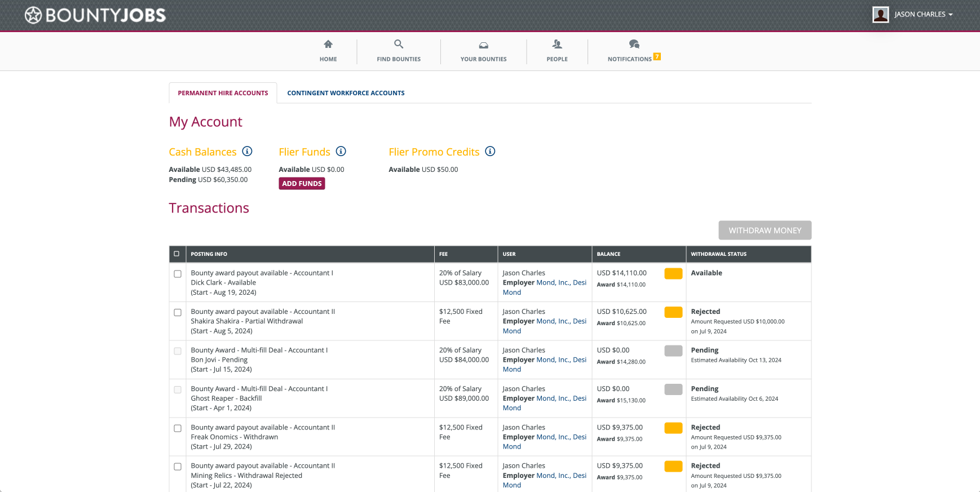
Task: Open Your Bounties tray icon
Action: tap(484, 45)
